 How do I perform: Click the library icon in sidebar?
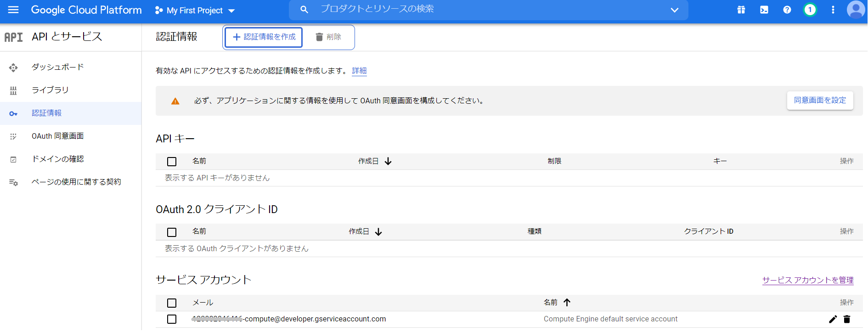(13, 90)
